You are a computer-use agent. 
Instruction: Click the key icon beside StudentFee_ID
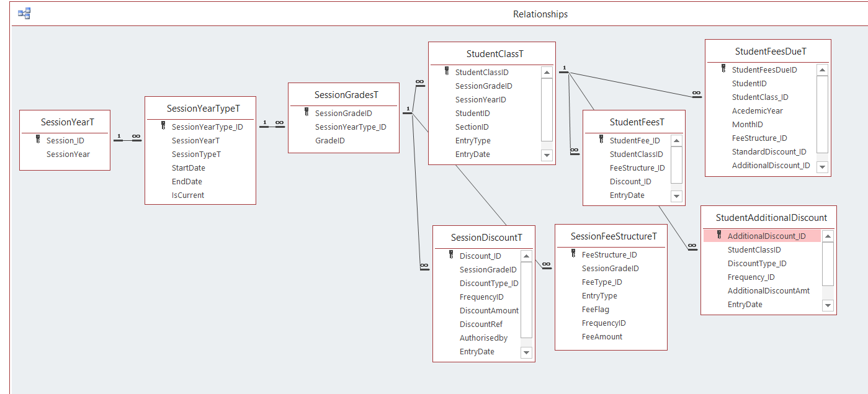(x=601, y=140)
